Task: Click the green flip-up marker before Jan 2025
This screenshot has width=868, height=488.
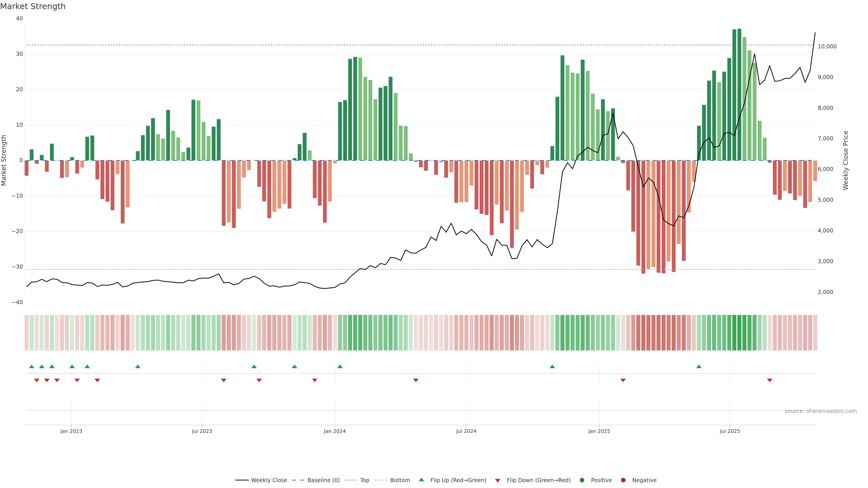Action: (552, 366)
